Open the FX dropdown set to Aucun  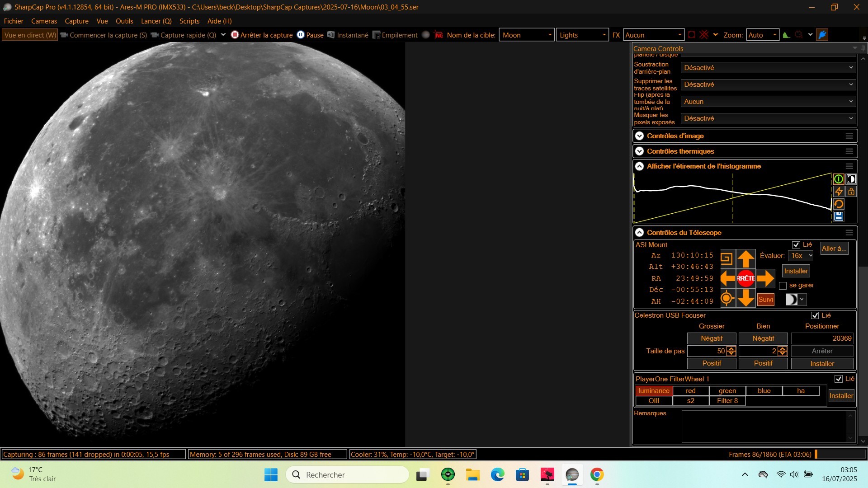pos(653,35)
